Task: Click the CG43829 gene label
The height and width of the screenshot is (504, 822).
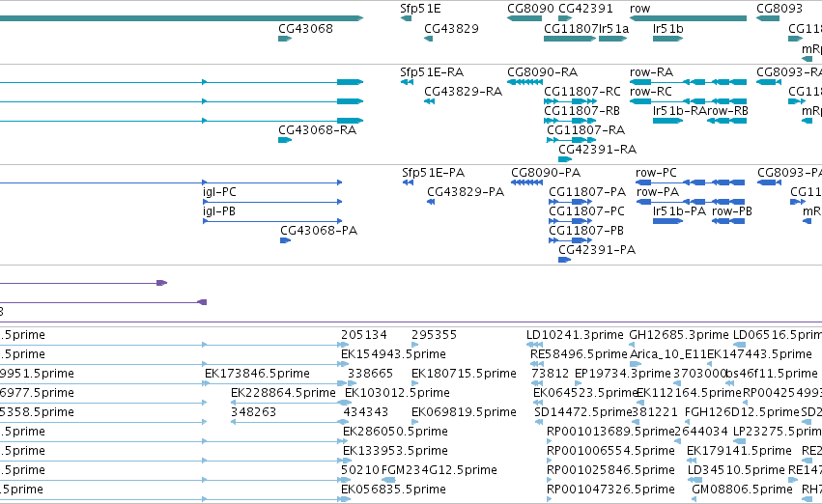Action: click(451, 29)
